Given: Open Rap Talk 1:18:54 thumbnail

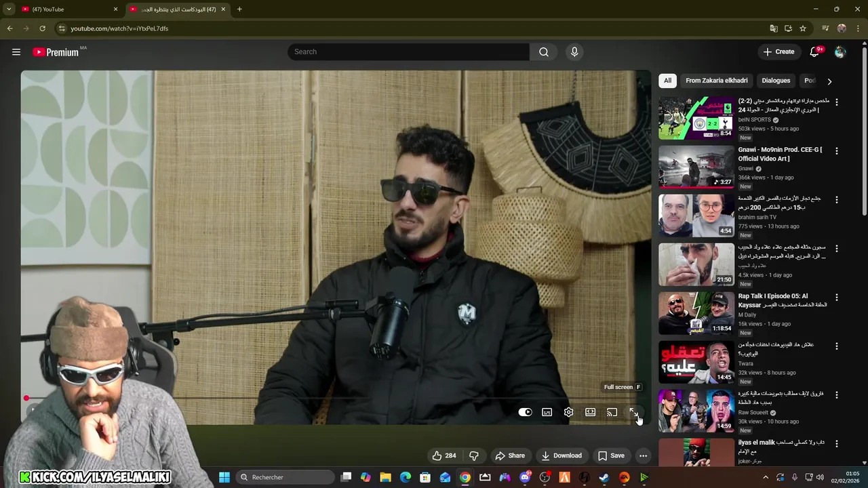Looking at the screenshot, I should [x=696, y=313].
